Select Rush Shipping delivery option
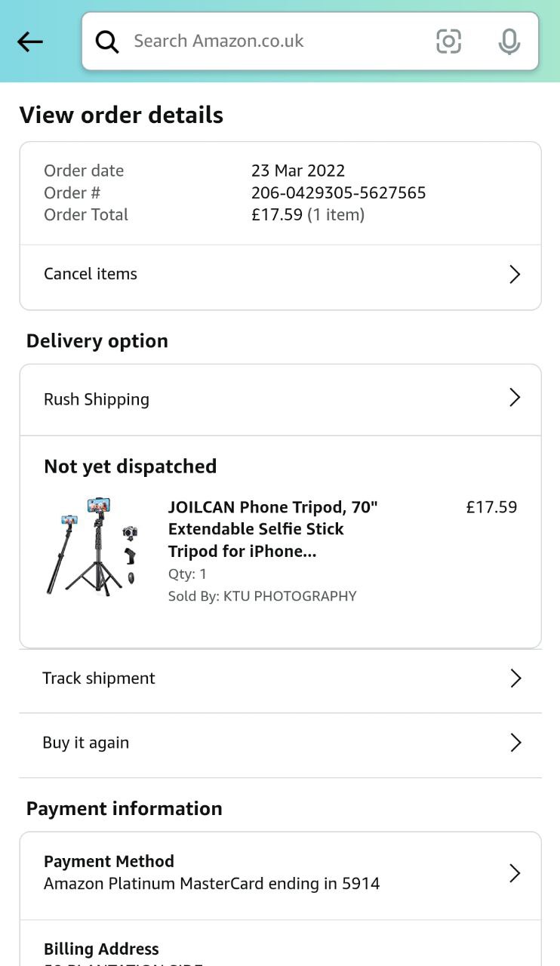 click(97, 399)
